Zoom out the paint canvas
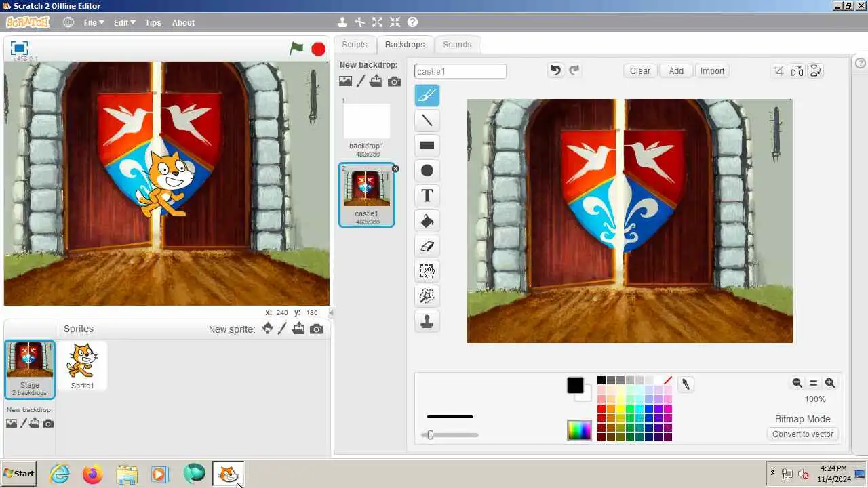This screenshot has height=488, width=868. coord(797,383)
